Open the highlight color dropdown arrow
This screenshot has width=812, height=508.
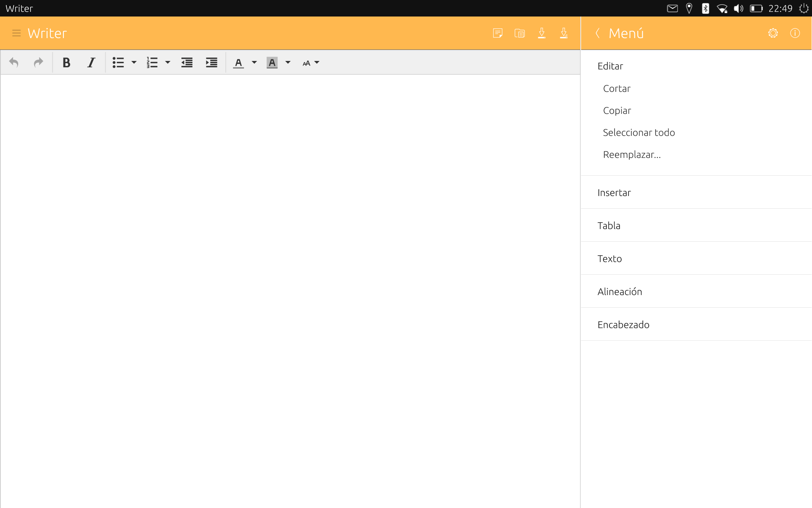(288, 63)
